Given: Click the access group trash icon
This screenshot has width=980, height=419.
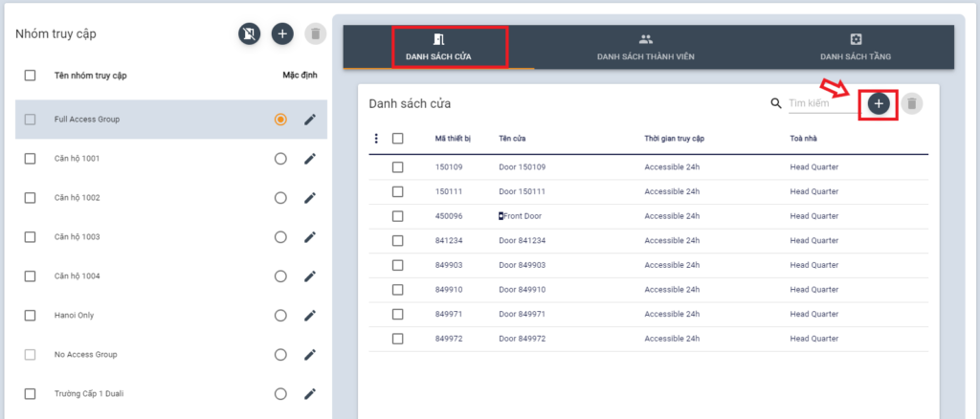Looking at the screenshot, I should pos(315,34).
